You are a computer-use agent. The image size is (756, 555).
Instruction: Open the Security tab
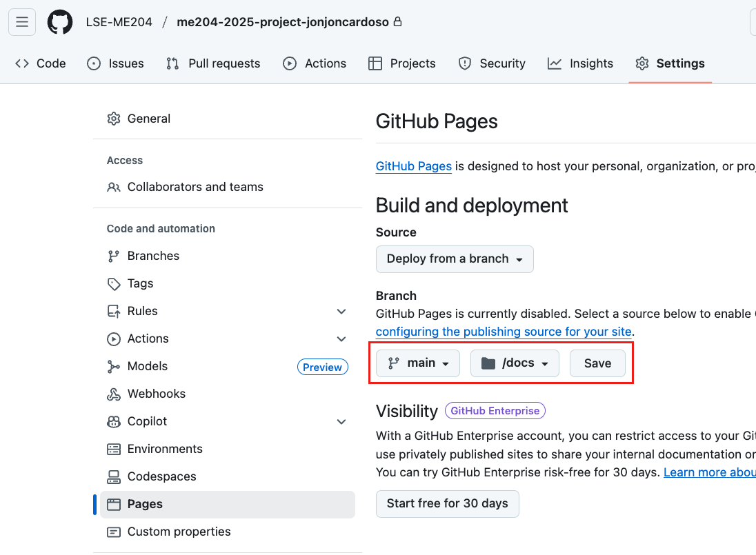pos(492,63)
